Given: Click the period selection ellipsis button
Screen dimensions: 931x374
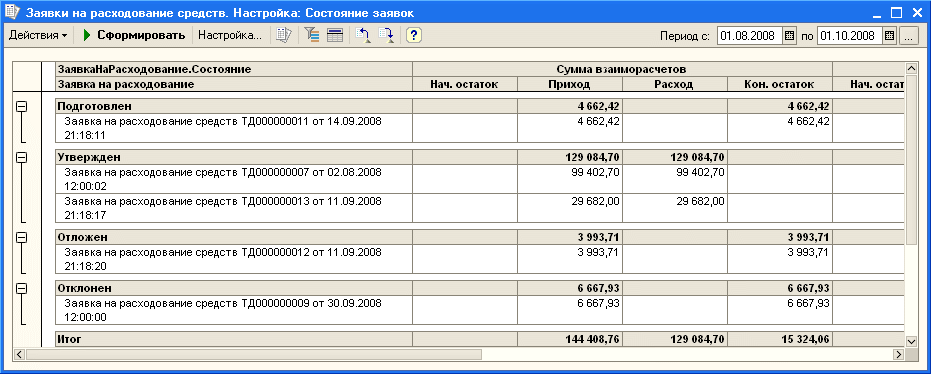Looking at the screenshot, I should pyautogui.click(x=907, y=36).
